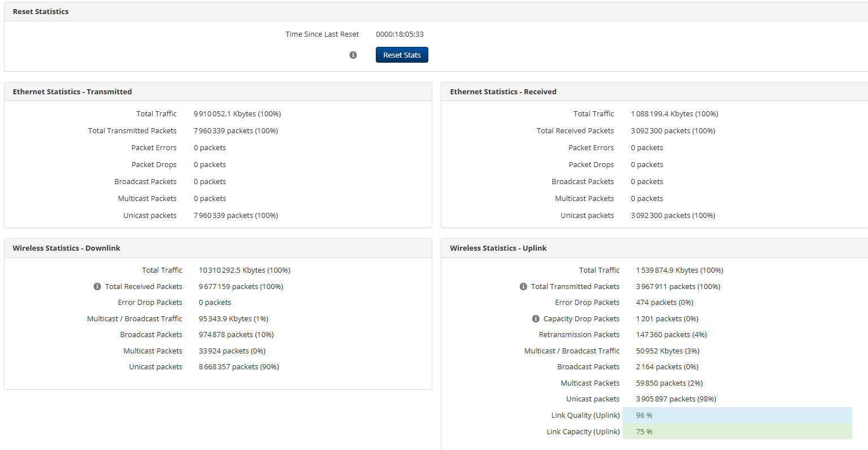
Task: Click the Link Quality (Uplink) 96% bar
Action: 737,415
